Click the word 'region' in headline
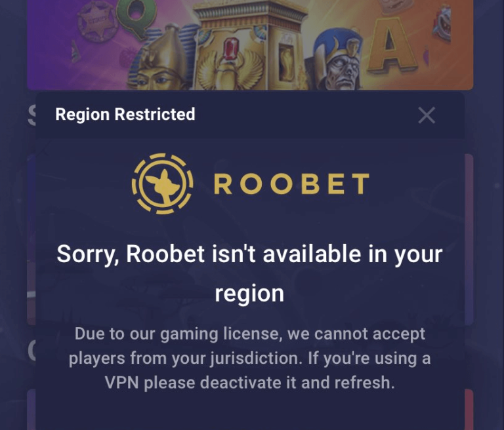The width and height of the screenshot is (504, 430). (249, 294)
